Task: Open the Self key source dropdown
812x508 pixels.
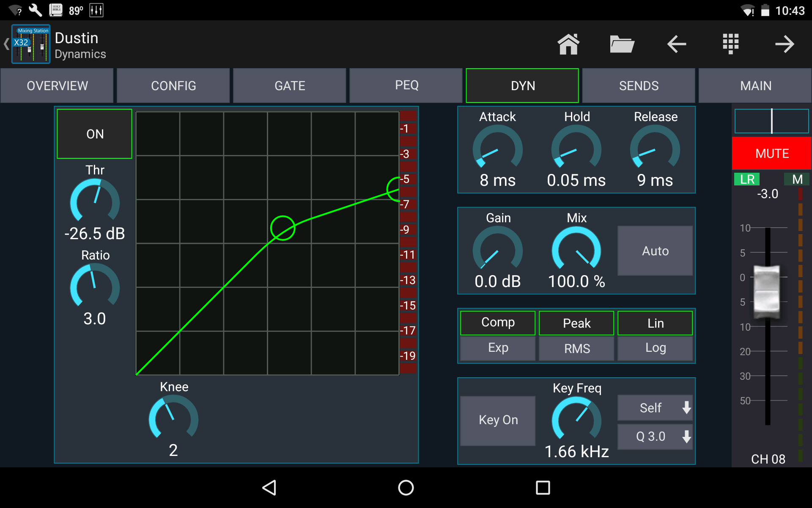Action: point(655,408)
